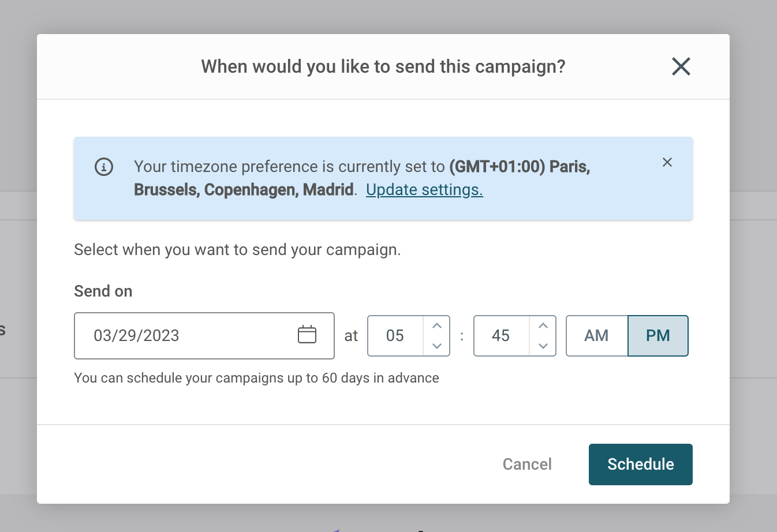777x532 pixels.
Task: Click the bold timezone name text
Action: tap(362, 178)
